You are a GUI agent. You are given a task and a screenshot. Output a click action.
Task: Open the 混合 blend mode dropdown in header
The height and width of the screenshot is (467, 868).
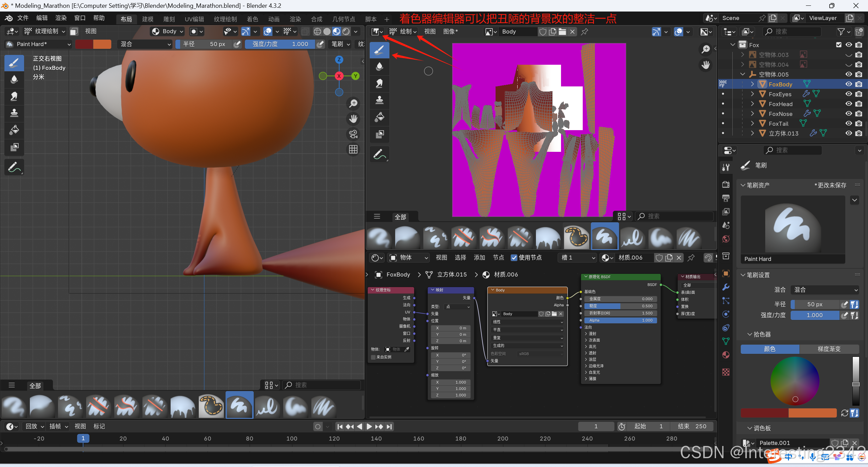coord(145,44)
